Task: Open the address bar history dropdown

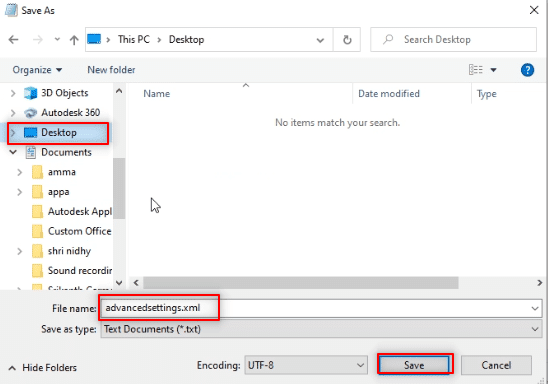Action: [320, 40]
